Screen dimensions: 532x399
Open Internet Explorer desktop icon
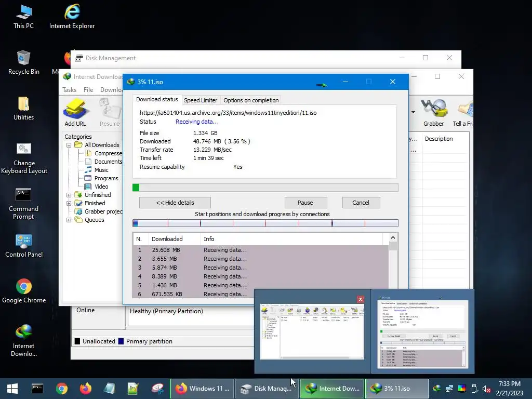(72, 17)
